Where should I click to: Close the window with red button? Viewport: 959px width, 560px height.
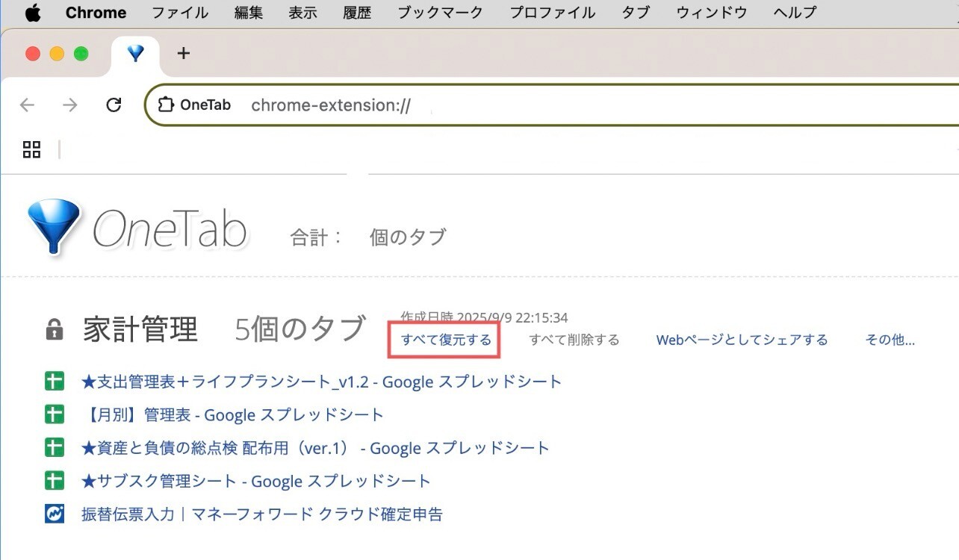[33, 54]
